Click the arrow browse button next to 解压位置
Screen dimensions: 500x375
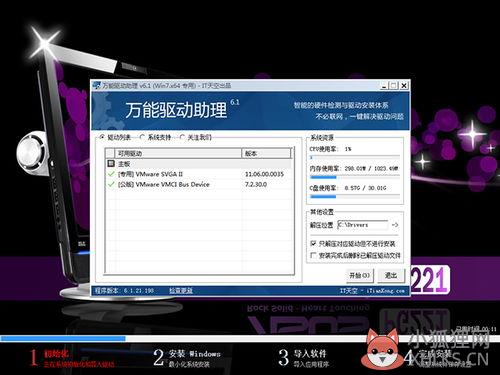[395, 225]
